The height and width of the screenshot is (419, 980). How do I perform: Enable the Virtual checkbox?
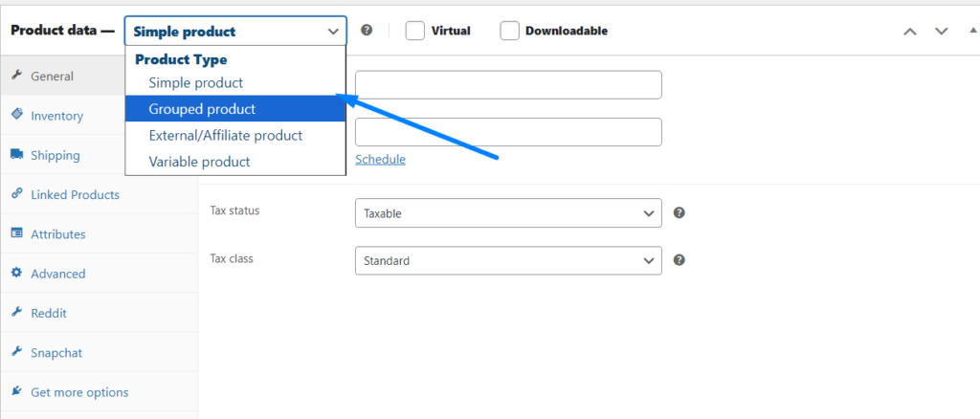point(415,31)
